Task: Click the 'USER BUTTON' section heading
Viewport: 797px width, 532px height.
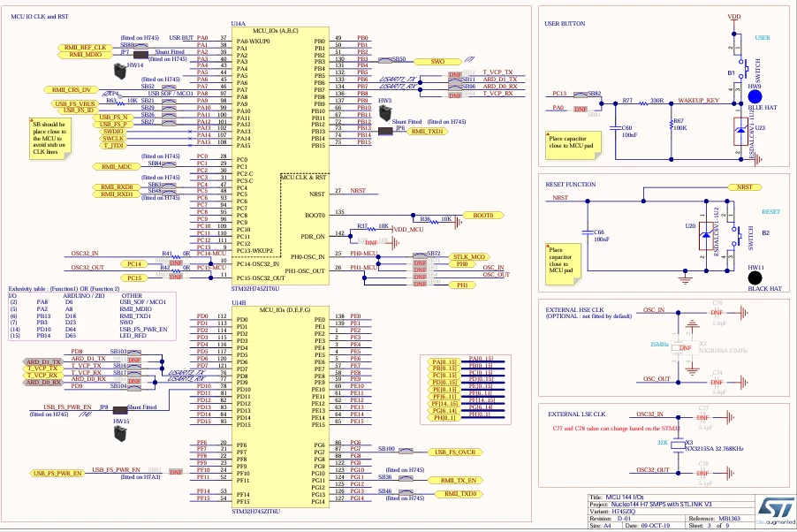Action: click(565, 23)
